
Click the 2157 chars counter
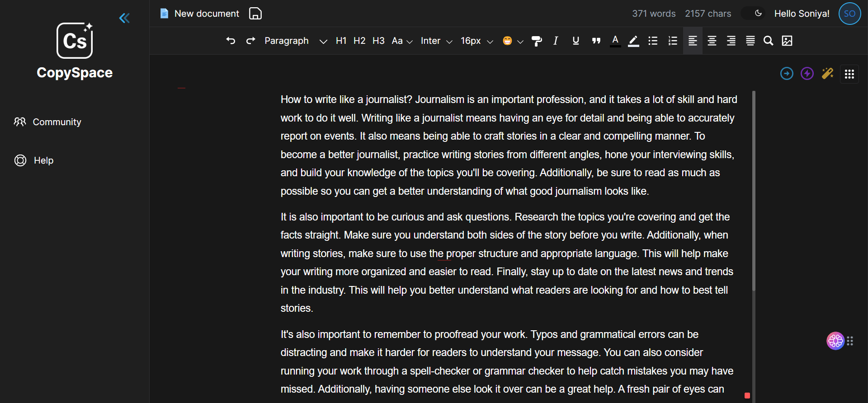tap(708, 14)
